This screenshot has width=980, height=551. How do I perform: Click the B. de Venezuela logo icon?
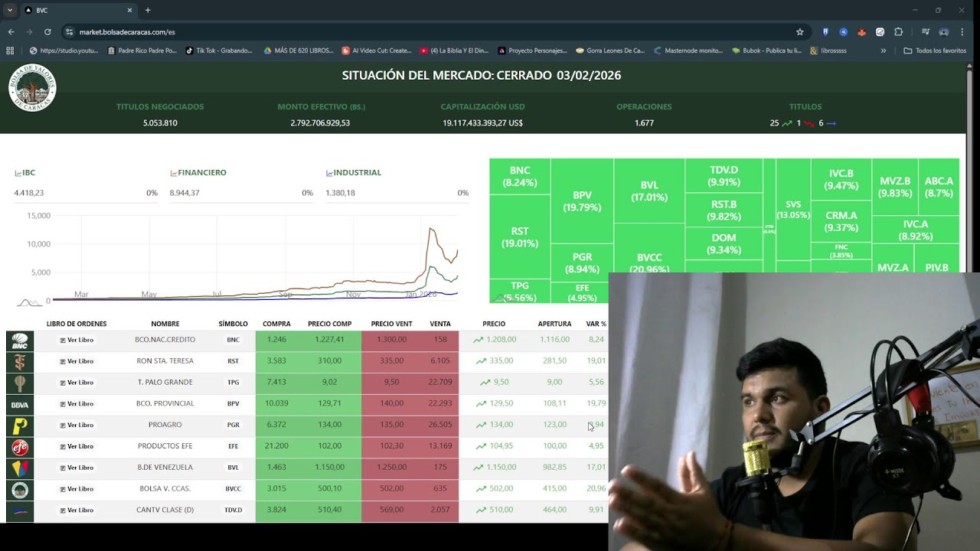pyautogui.click(x=20, y=468)
